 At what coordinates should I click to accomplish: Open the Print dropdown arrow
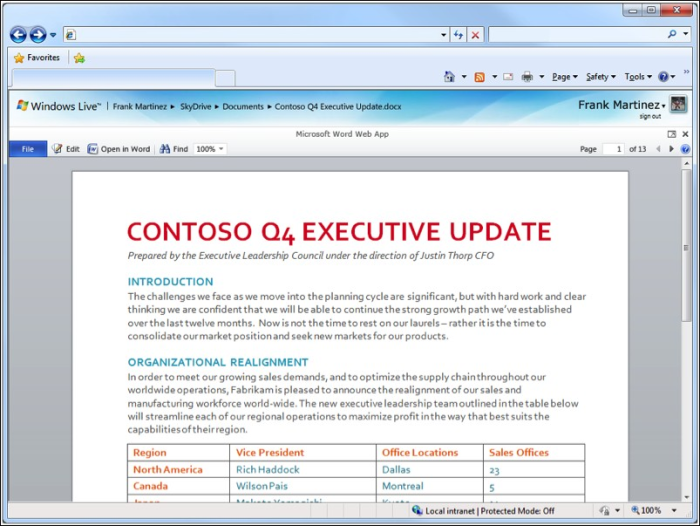click(x=542, y=77)
